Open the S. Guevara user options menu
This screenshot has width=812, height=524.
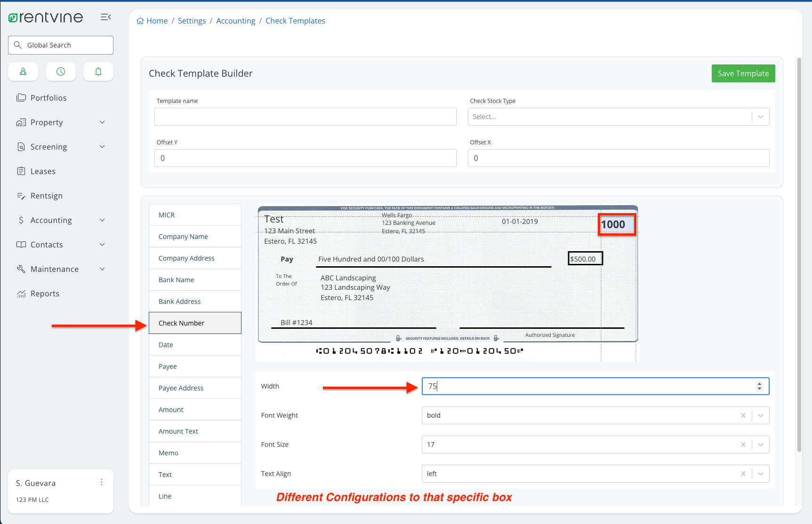coord(102,482)
